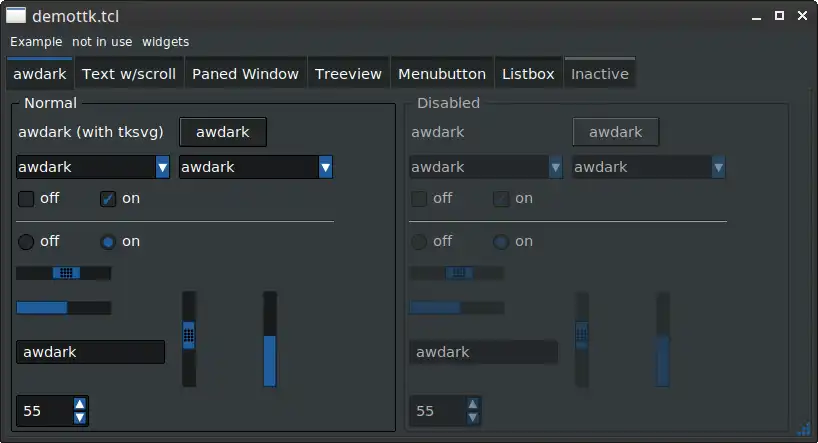Click inside the second Normal combobox field
Viewport: 818px width, 443px height.
click(x=249, y=167)
